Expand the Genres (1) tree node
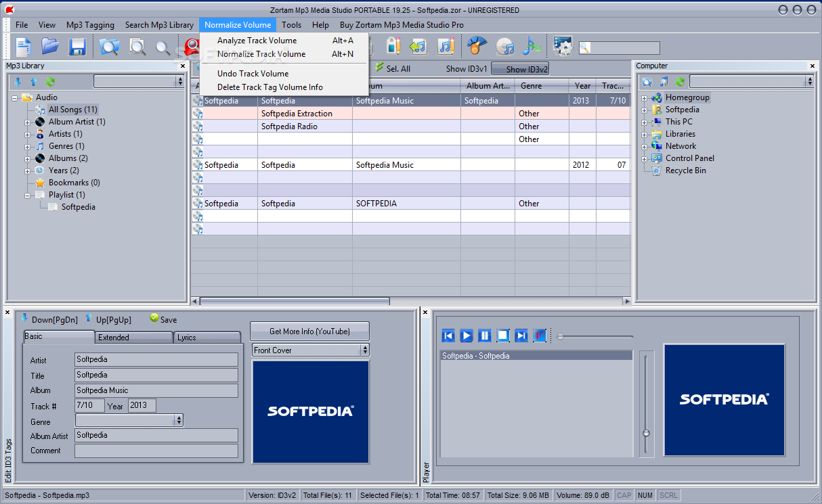Image resolution: width=822 pixels, height=504 pixels. [28, 146]
